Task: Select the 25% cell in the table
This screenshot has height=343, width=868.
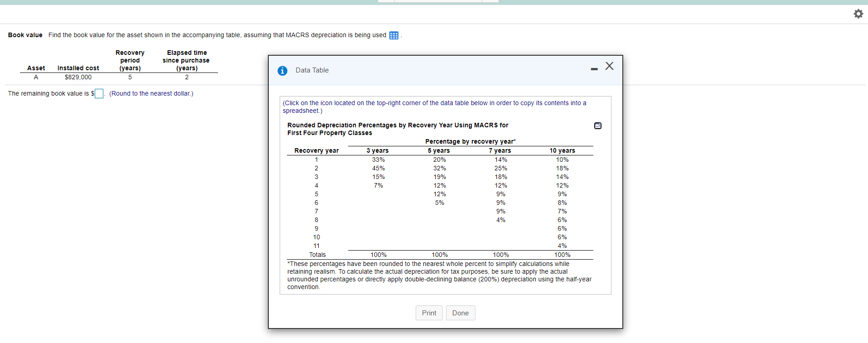Action: 501,168
